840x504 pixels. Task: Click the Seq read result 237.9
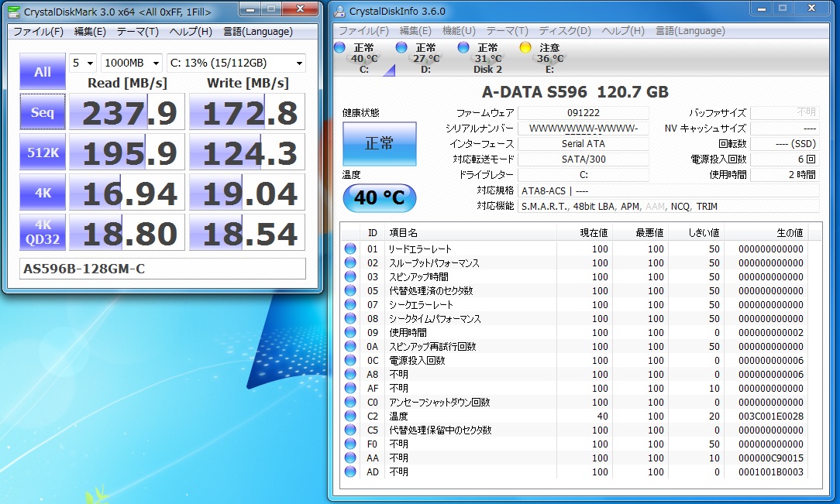pos(127,111)
